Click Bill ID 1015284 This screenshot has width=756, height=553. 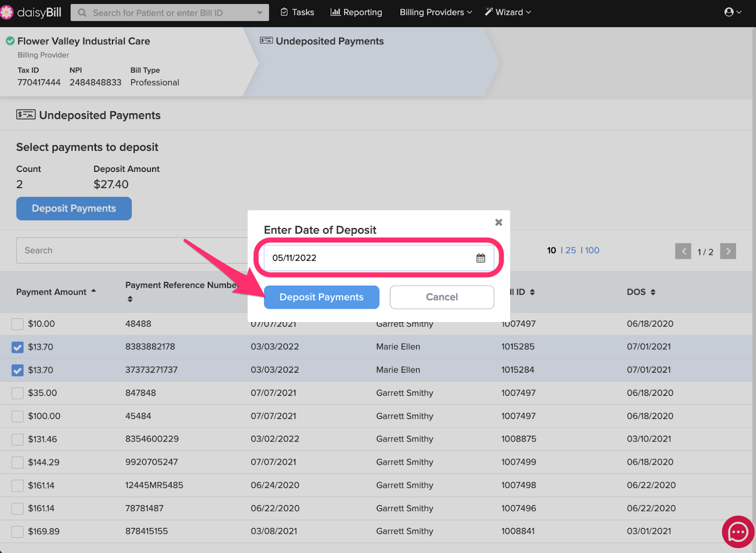[x=518, y=370]
